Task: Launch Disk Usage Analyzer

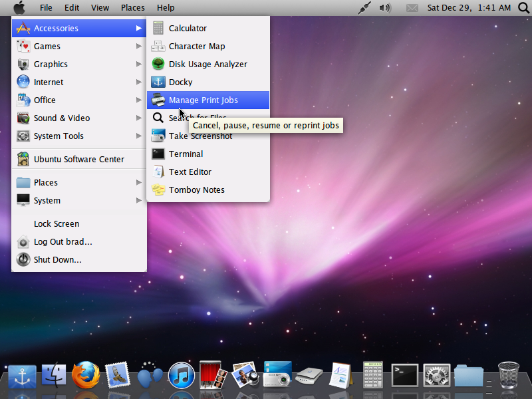Action: pyautogui.click(x=208, y=64)
